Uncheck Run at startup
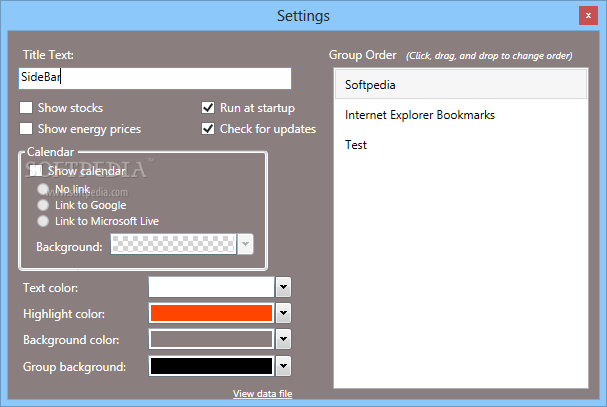Viewport: 607px width, 407px height. (208, 108)
